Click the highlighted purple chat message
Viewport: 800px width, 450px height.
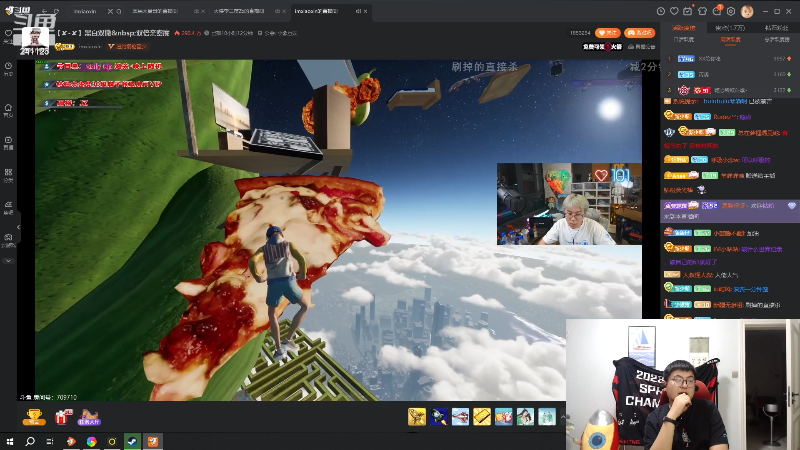pyautogui.click(x=730, y=211)
